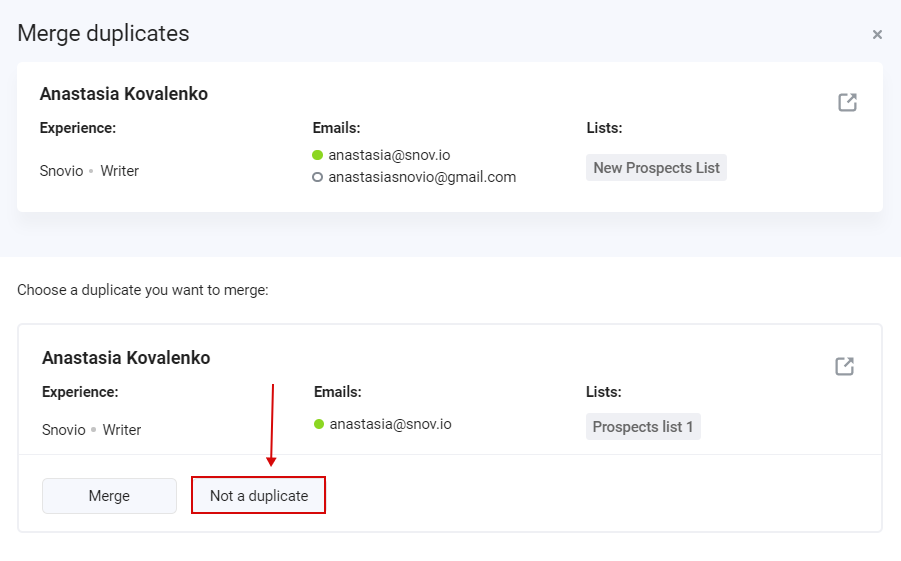
Task: Click anastasia@snov.io email in the duplicate card
Action: tap(391, 424)
